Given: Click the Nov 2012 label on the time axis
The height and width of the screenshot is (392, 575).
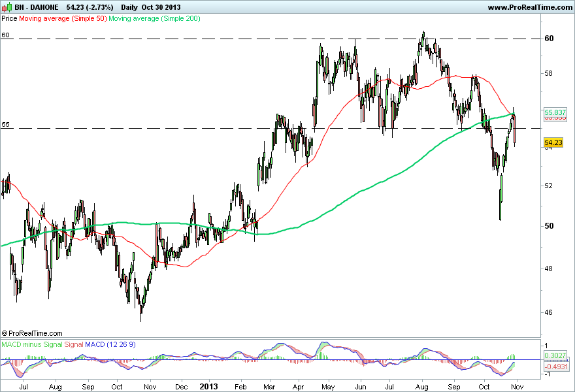Looking at the screenshot, I should click(x=150, y=387).
